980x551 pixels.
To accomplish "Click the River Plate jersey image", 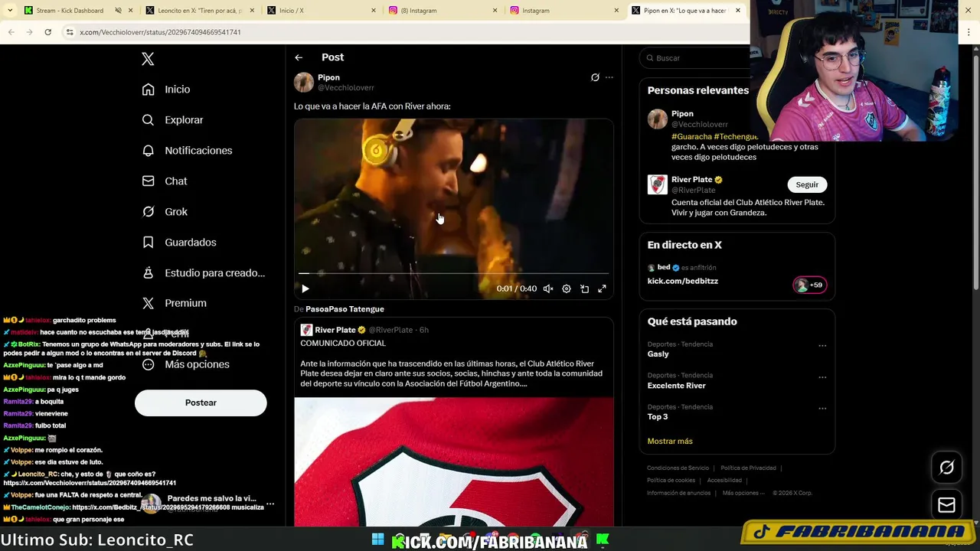I will point(453,462).
